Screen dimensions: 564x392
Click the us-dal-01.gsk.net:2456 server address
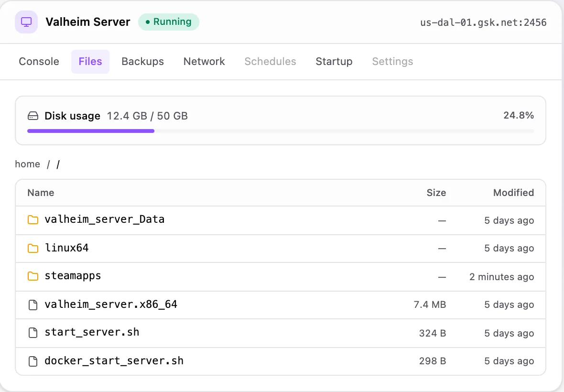(483, 22)
